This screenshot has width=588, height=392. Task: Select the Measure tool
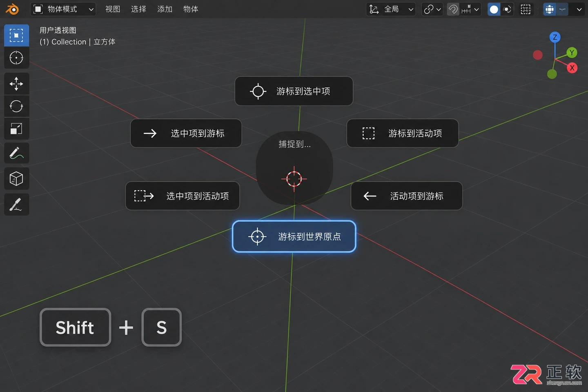pyautogui.click(x=16, y=204)
